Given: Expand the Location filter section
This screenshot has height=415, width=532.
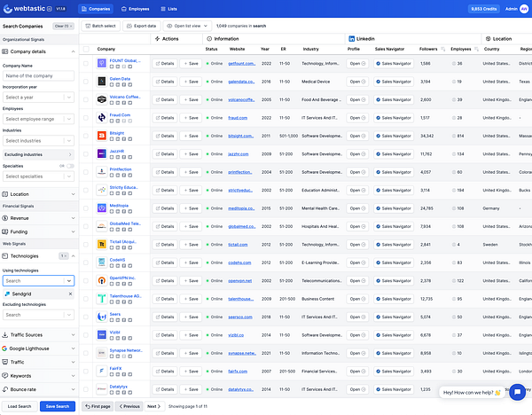Looking at the screenshot, I should click(38, 193).
